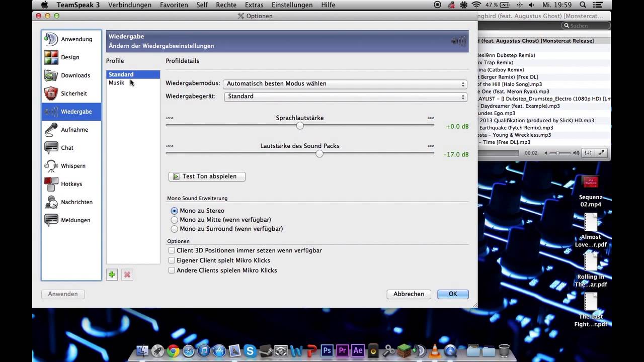Open the Design settings category
This screenshot has width=644, height=362.
(71, 57)
